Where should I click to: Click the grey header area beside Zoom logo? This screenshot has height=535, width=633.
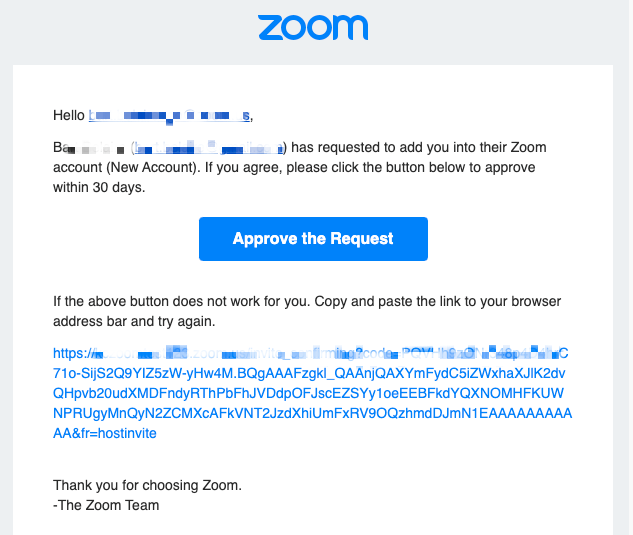click(501, 30)
